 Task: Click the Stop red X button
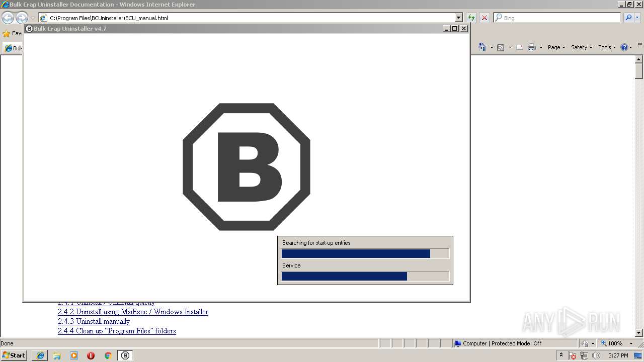[485, 18]
